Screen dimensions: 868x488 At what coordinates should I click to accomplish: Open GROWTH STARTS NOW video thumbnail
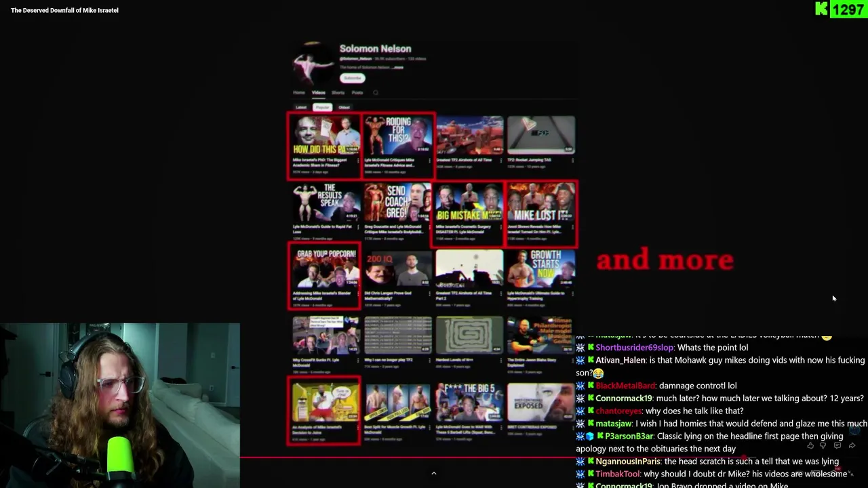[541, 268]
